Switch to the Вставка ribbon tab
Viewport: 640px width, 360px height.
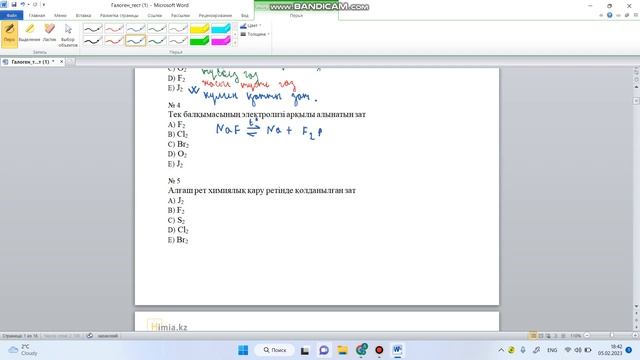(x=83, y=16)
